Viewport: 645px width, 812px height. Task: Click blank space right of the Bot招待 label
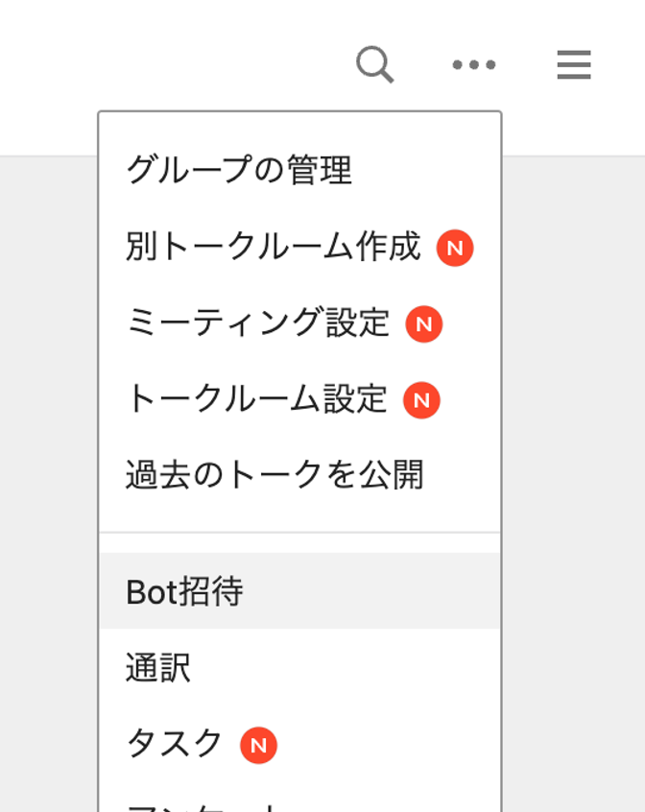click(370, 591)
